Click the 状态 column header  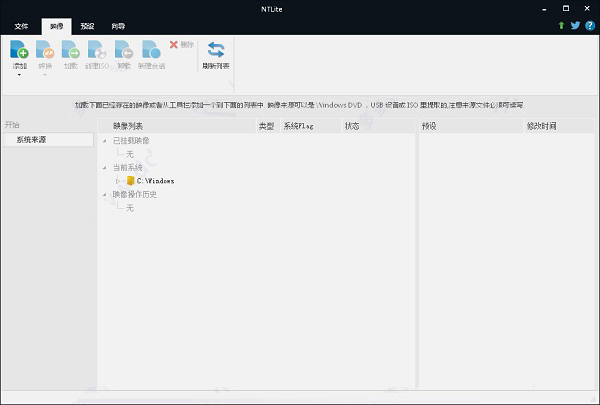(x=378, y=126)
